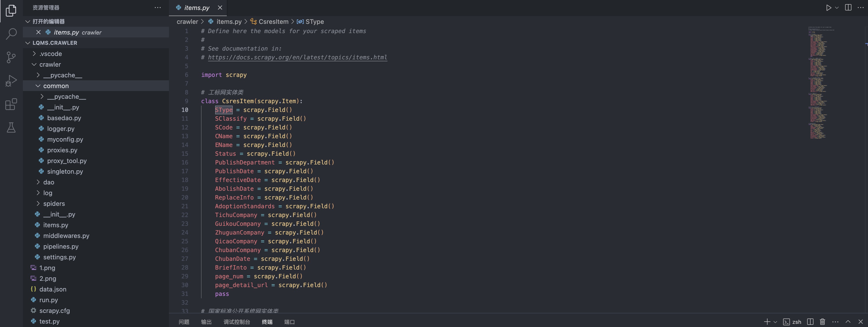Screen dimensions: 868x327
Task: Switch to the 调试控制台 tab
Action: click(237, 322)
